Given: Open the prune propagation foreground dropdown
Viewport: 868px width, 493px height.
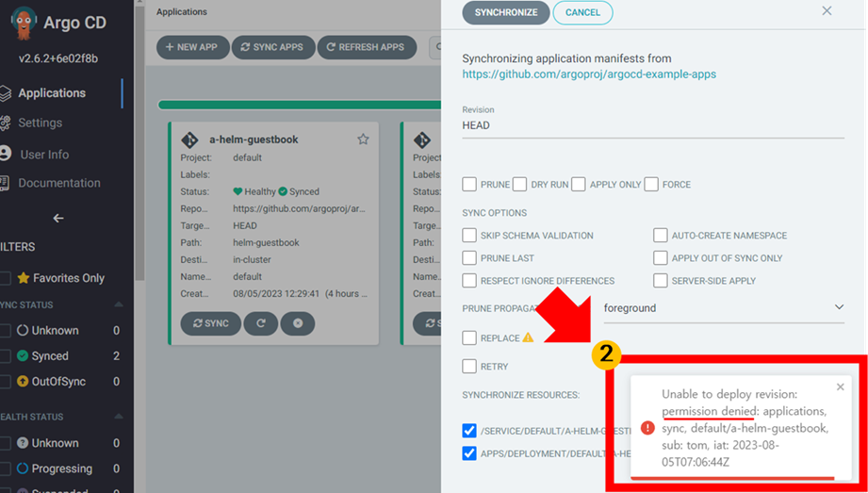Looking at the screenshot, I should coord(724,308).
